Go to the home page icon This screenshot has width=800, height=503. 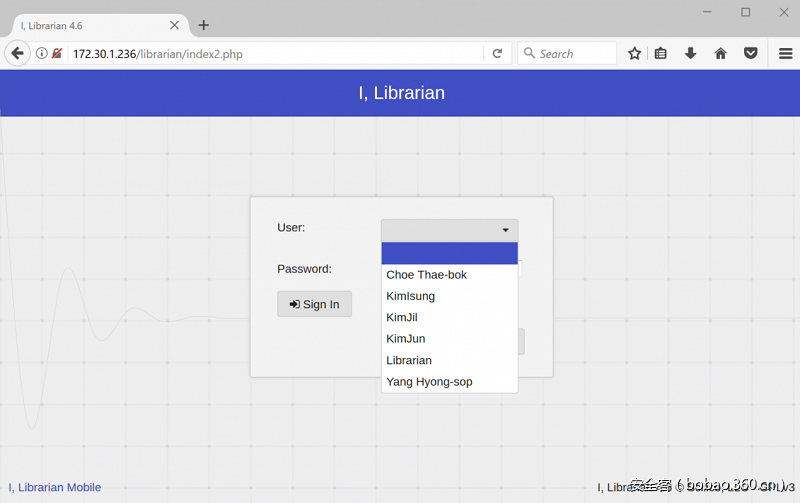[x=720, y=53]
